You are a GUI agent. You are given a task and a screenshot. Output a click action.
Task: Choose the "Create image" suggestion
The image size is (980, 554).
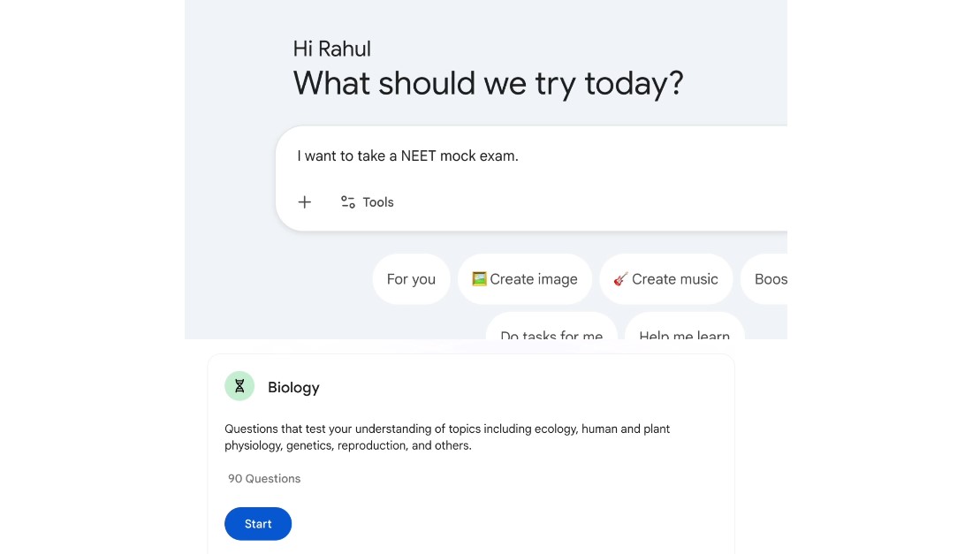coord(525,278)
